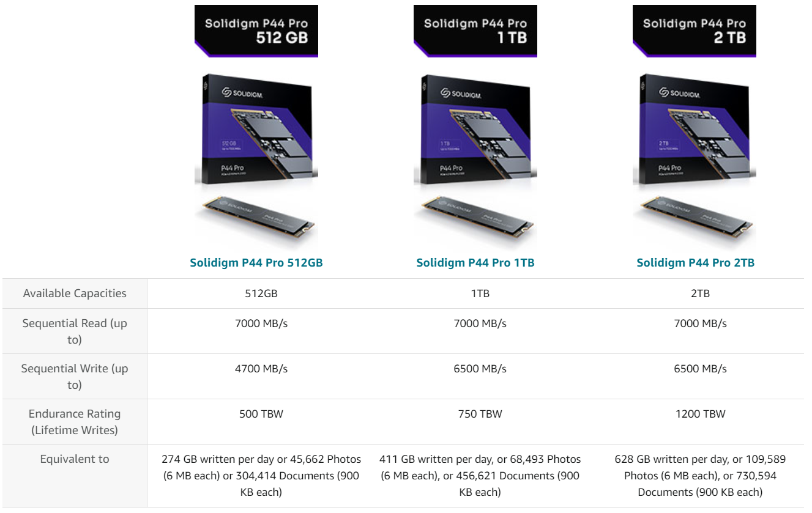Viewport: 812px width, 513px height.
Task: Select the Sequential Read row header
Action: pos(75,331)
